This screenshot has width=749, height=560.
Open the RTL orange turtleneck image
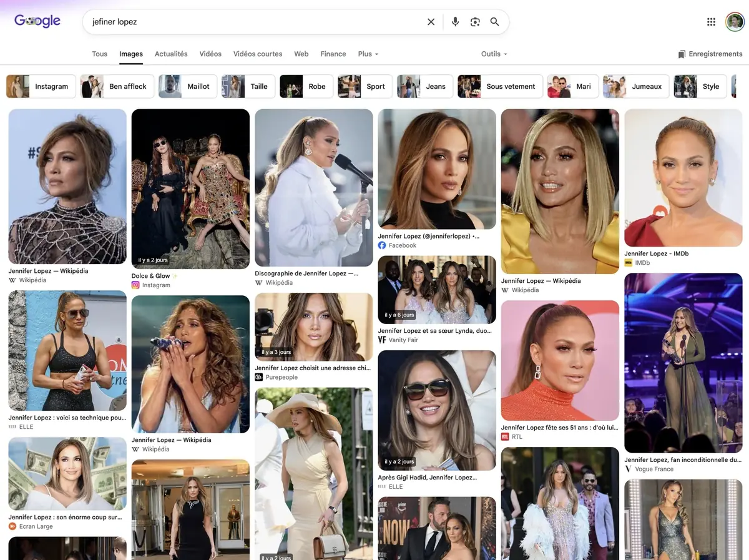(561, 361)
